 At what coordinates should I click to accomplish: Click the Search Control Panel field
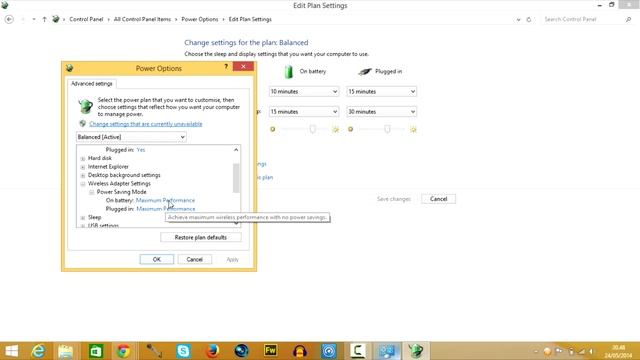(582, 19)
